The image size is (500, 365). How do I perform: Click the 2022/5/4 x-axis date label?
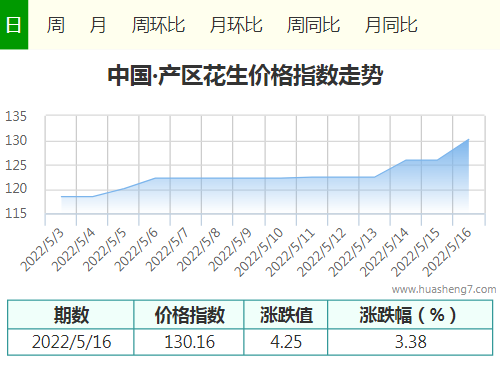(74, 250)
